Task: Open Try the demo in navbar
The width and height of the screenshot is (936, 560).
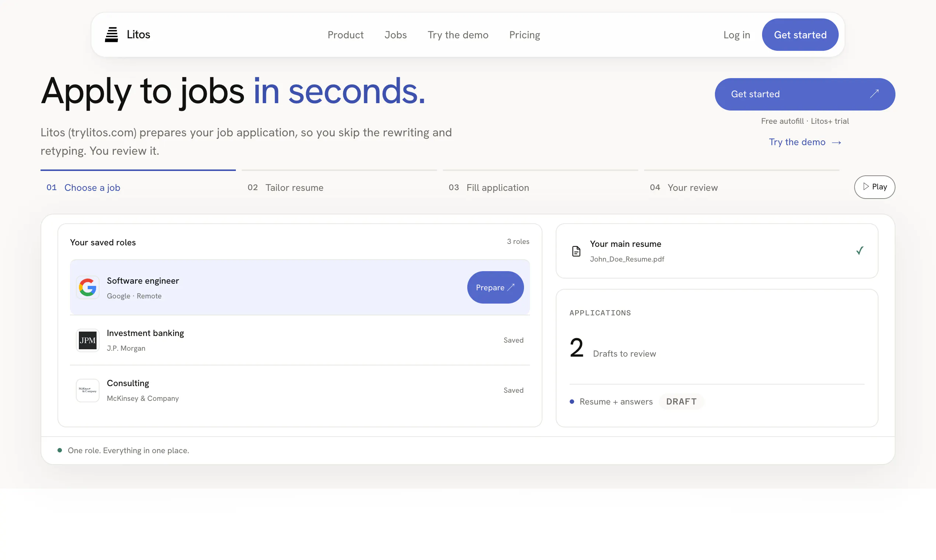Action: [458, 35]
